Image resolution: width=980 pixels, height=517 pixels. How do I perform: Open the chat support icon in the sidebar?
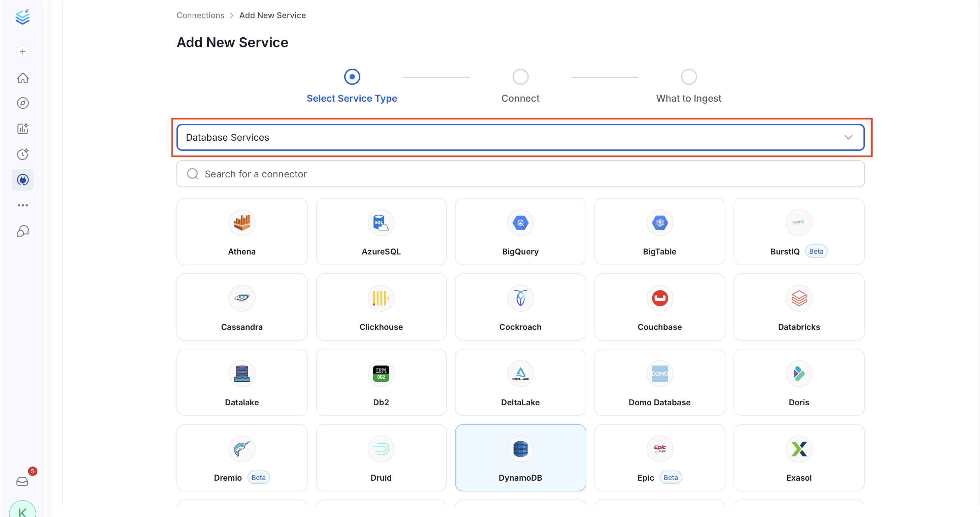coord(23,231)
